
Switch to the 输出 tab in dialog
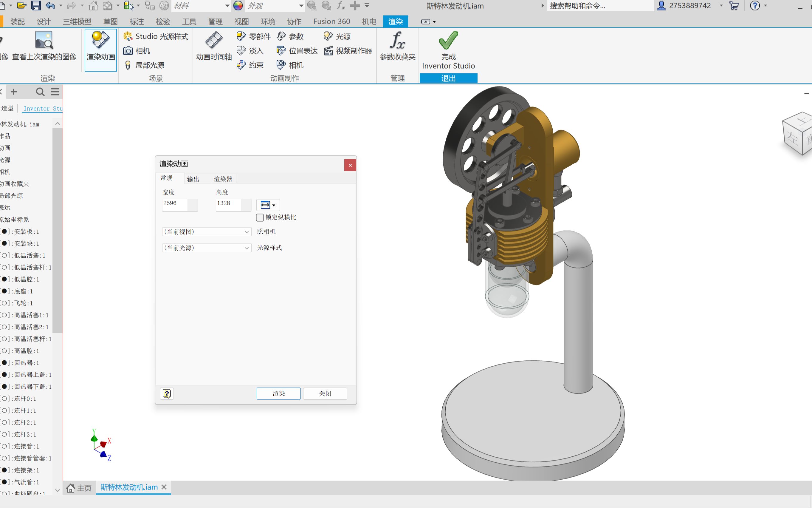tap(193, 179)
